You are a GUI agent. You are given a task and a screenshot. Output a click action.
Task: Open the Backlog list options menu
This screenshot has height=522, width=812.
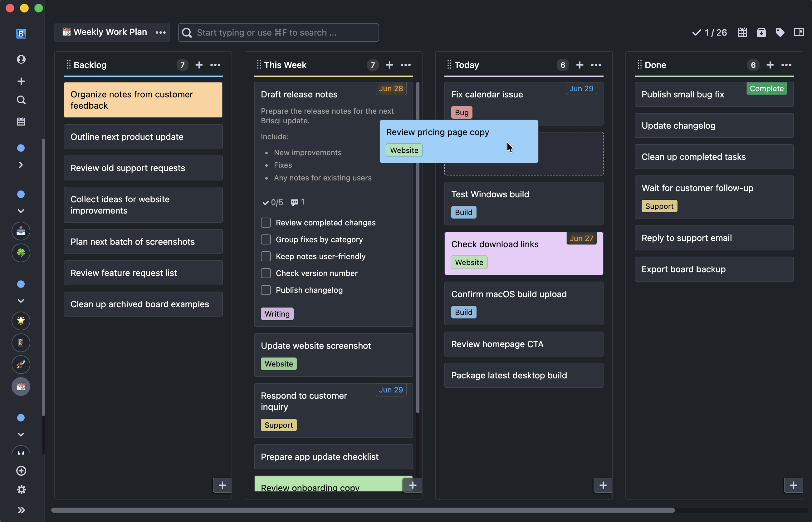[215, 65]
